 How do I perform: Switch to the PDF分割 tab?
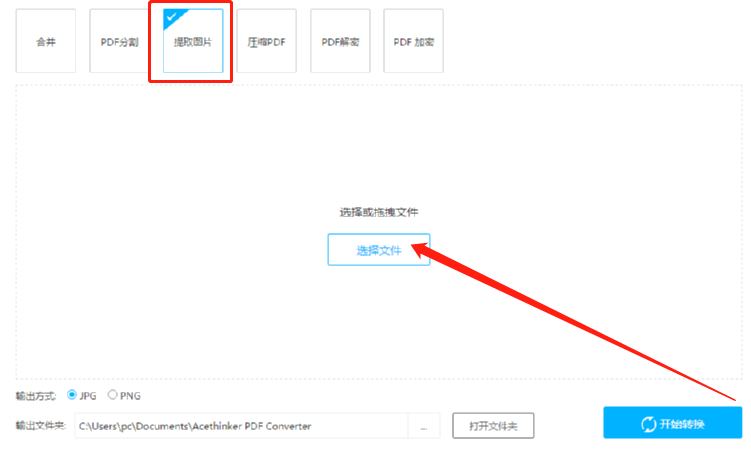(119, 41)
